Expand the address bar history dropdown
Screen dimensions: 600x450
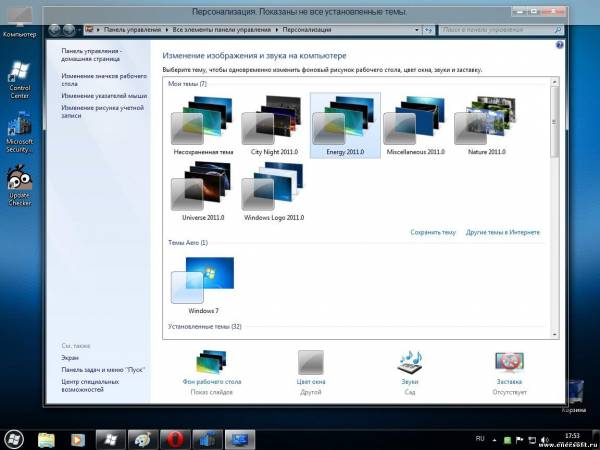click(417, 30)
